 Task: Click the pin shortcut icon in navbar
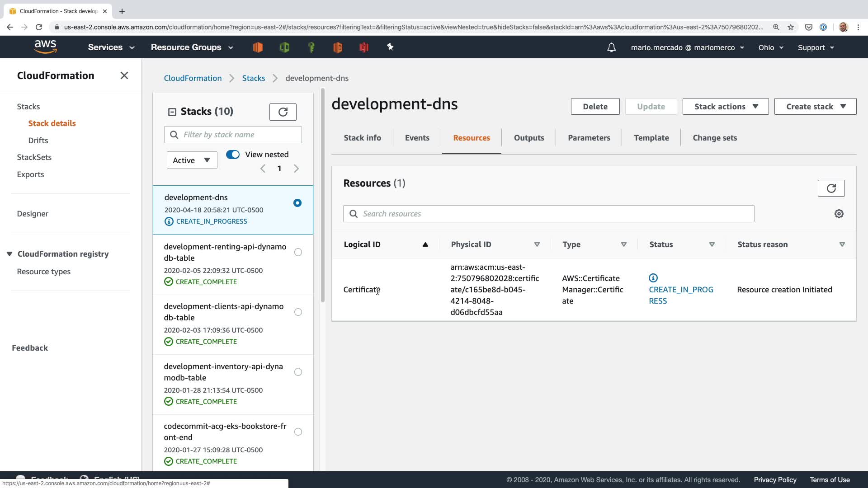point(390,47)
